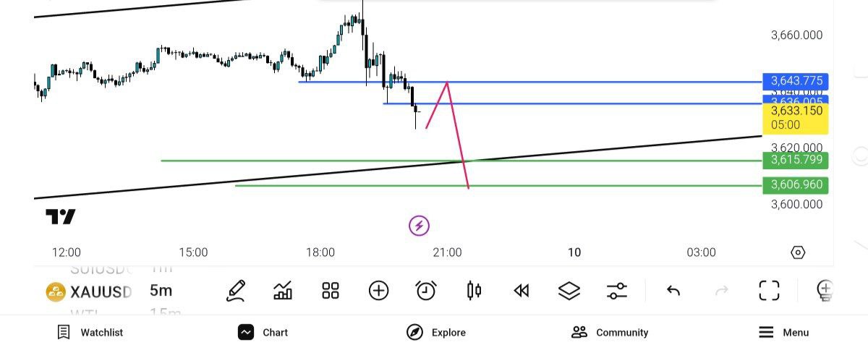Open the XAUUSD symbol selector

[90, 291]
